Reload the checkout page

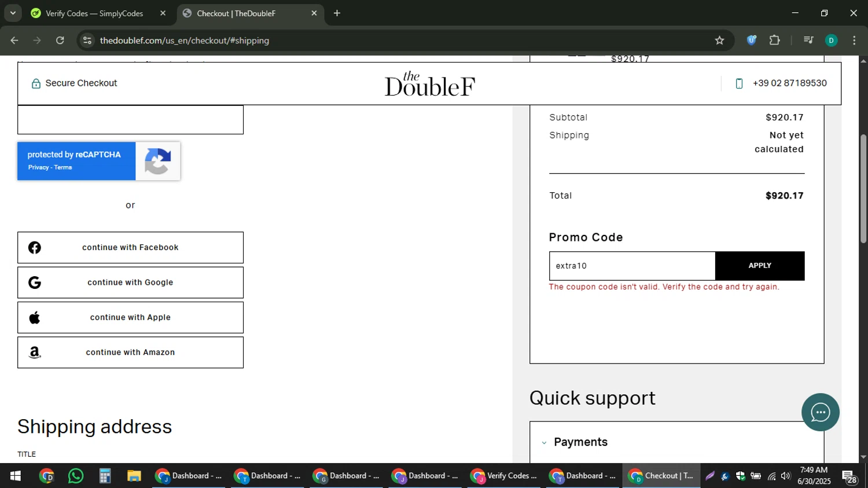click(60, 41)
